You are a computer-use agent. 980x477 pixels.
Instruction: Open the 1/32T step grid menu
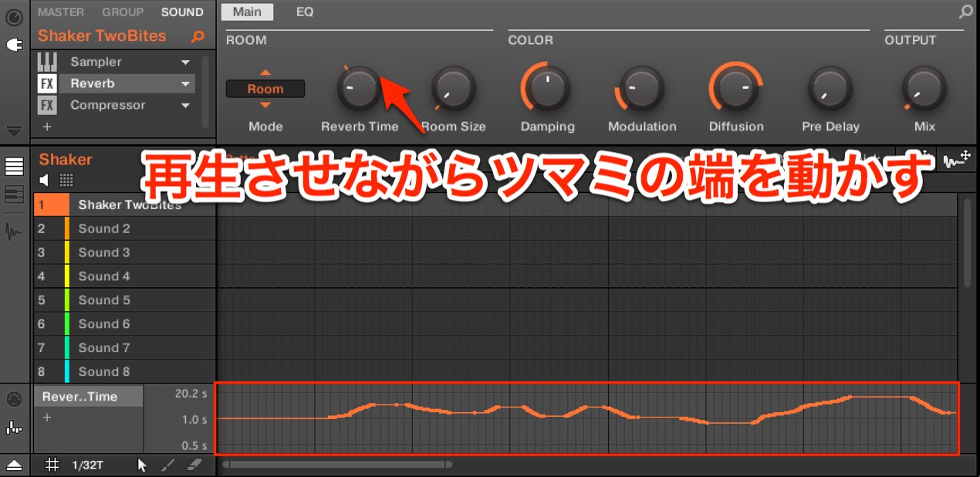(90, 465)
